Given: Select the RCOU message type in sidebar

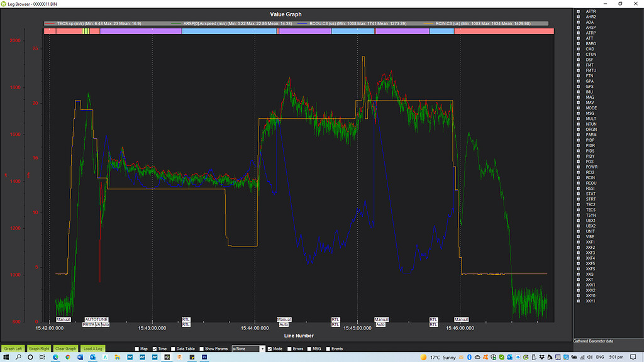Looking at the screenshot, I should pos(591,182).
